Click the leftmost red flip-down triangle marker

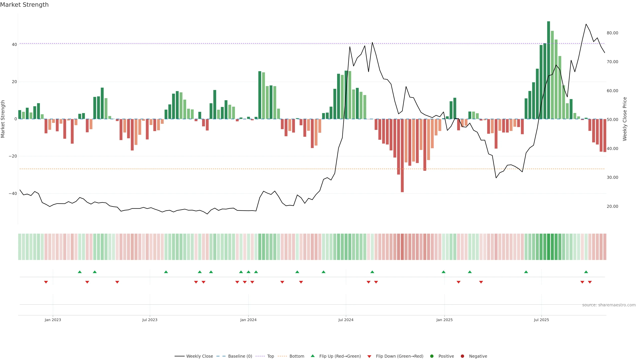tap(46, 282)
